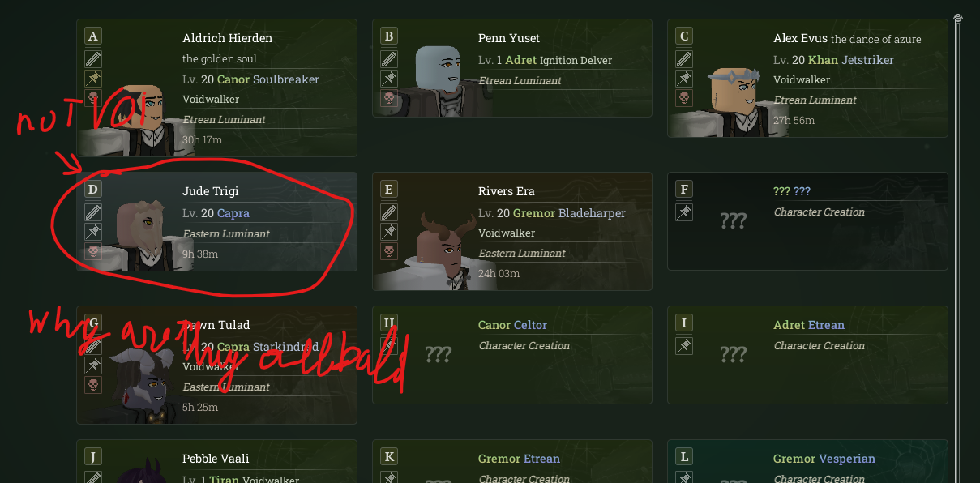Click the pencil edit icon on slot A

pos(93,59)
